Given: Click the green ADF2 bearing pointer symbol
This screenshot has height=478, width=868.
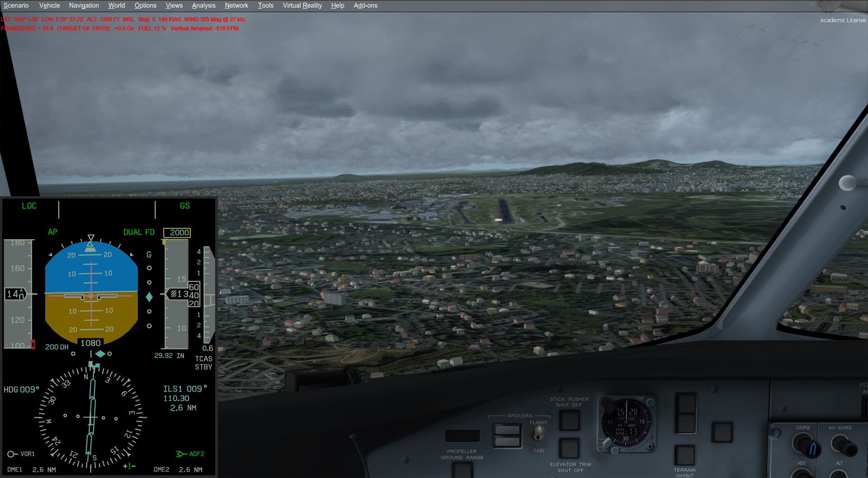Looking at the screenshot, I should [x=181, y=454].
